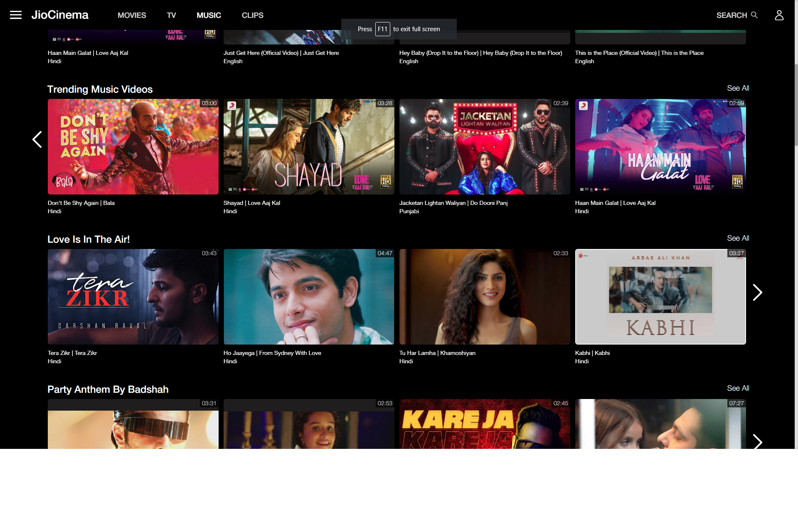Open 'Ho Jaayega | From Sydney With Love' title
This screenshot has height=532, width=798.
coord(272,353)
